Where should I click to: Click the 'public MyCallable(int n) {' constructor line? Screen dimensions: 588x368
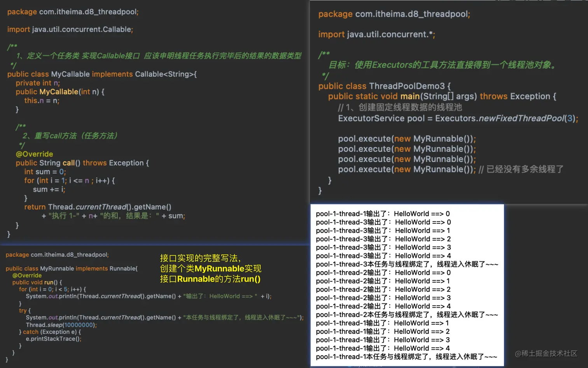(60, 92)
